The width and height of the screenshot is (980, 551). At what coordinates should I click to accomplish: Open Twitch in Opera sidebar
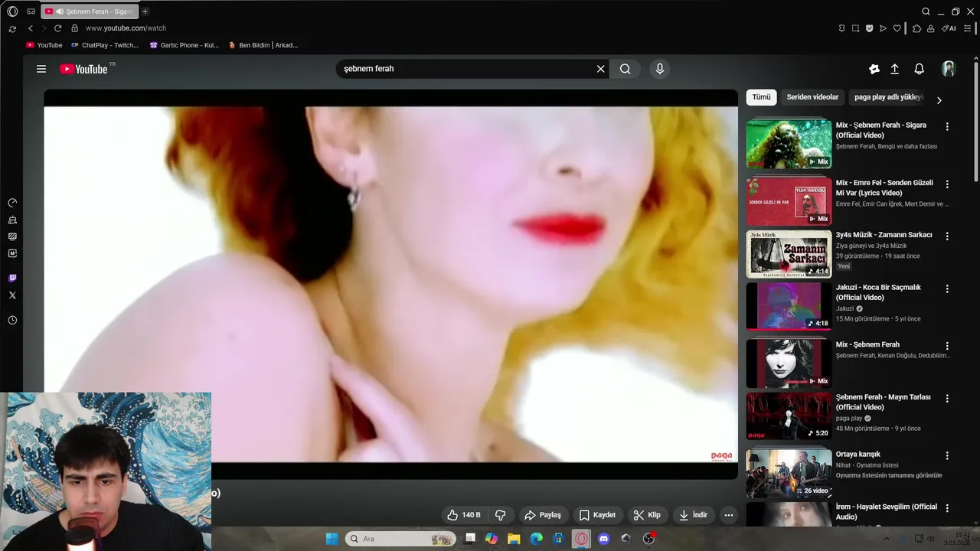point(12,279)
